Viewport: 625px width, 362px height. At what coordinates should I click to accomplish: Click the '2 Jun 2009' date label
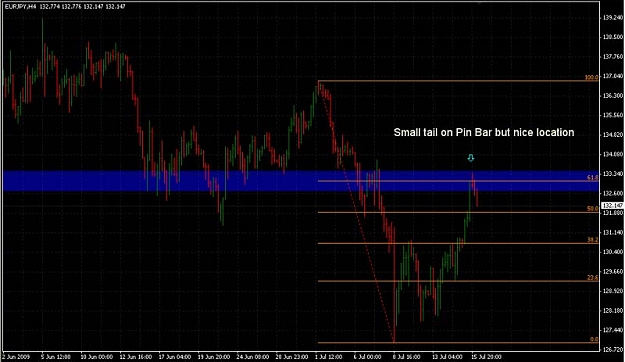(15, 357)
